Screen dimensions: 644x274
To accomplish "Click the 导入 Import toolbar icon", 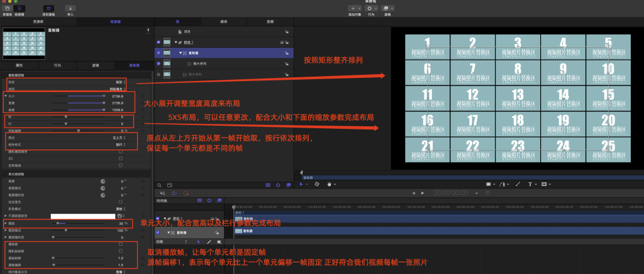I will 70,8.
